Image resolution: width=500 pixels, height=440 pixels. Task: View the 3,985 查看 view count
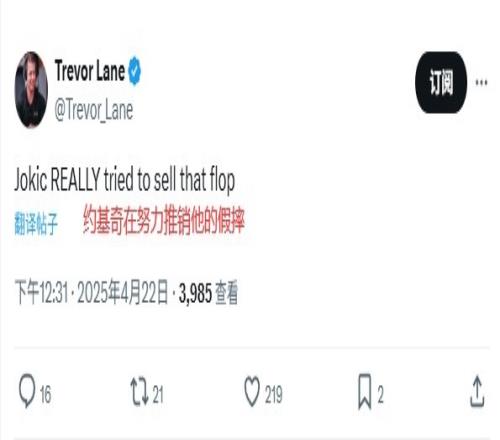pyautogui.click(x=208, y=293)
